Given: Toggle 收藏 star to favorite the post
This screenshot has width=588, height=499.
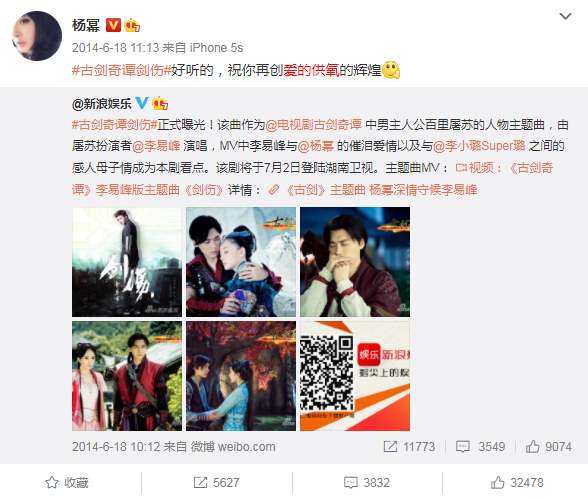Looking at the screenshot, I should point(67,483).
